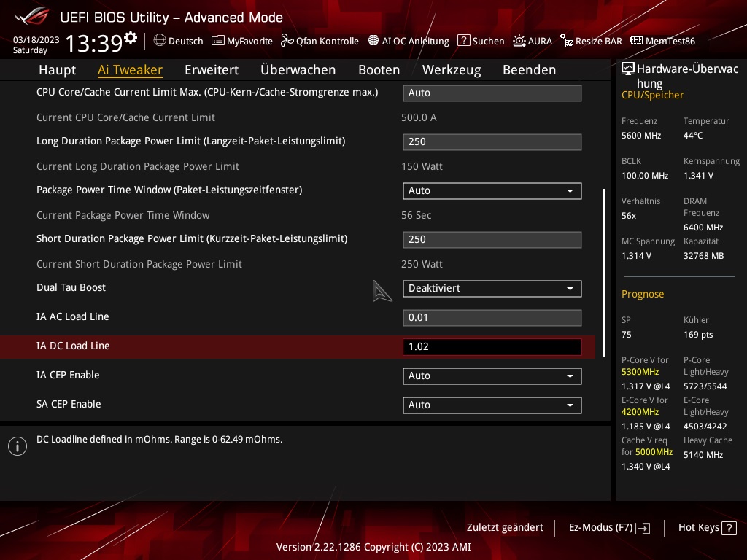Select the Ai Tweaker tab
Image resolution: width=747 pixels, height=560 pixels.
pos(130,70)
